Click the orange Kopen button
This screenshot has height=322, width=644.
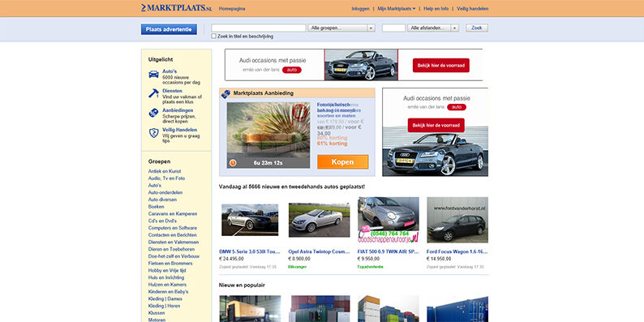pos(342,162)
